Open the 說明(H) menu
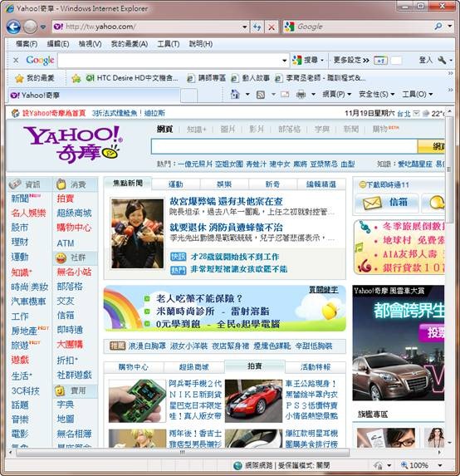Image resolution: width=460 pixels, height=476 pixels. click(201, 44)
